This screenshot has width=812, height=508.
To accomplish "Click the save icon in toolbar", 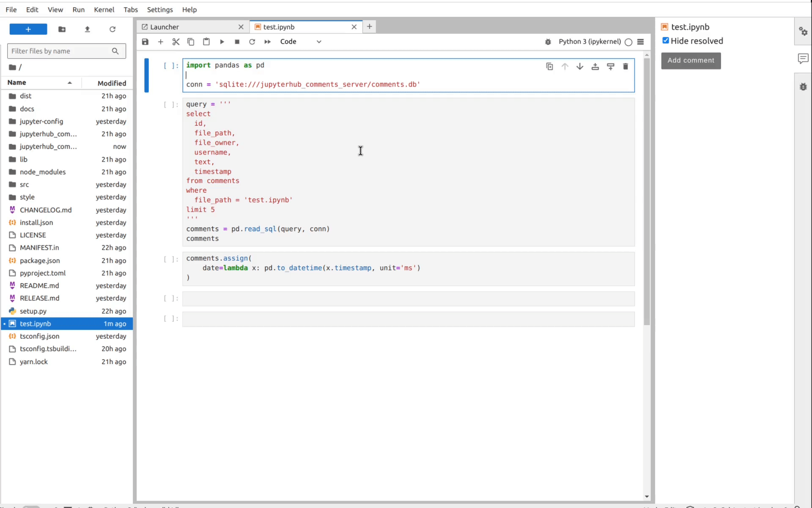I will pyautogui.click(x=145, y=41).
